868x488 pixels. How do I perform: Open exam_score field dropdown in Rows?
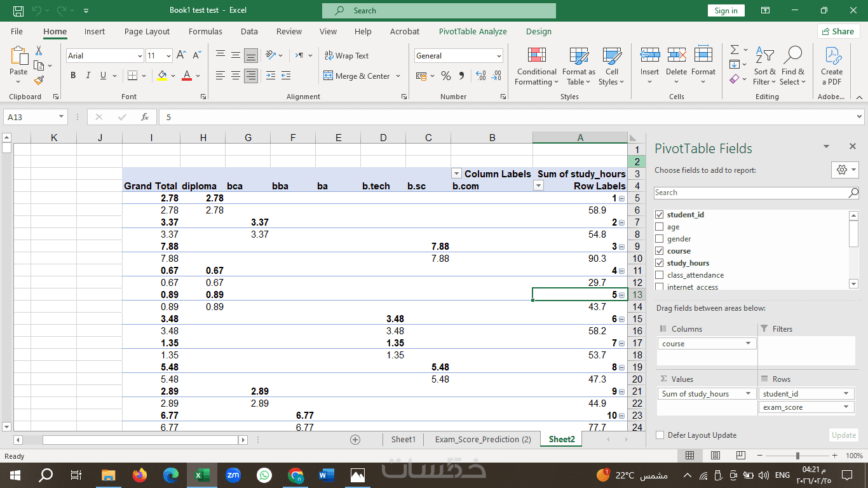pyautogui.click(x=846, y=407)
